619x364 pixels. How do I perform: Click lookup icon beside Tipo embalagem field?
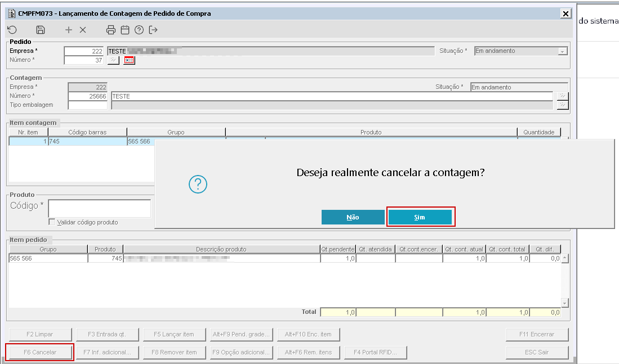[563, 105]
